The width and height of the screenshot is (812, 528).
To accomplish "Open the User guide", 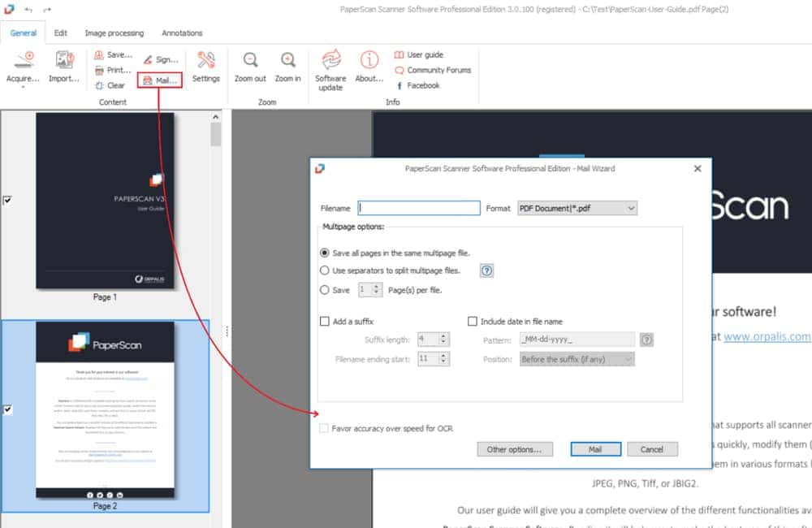I will [418, 54].
